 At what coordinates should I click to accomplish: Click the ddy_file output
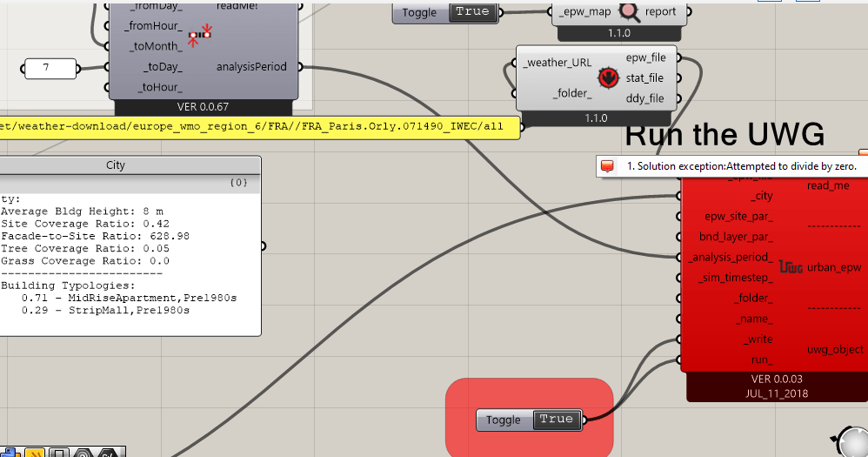pyautogui.click(x=644, y=98)
